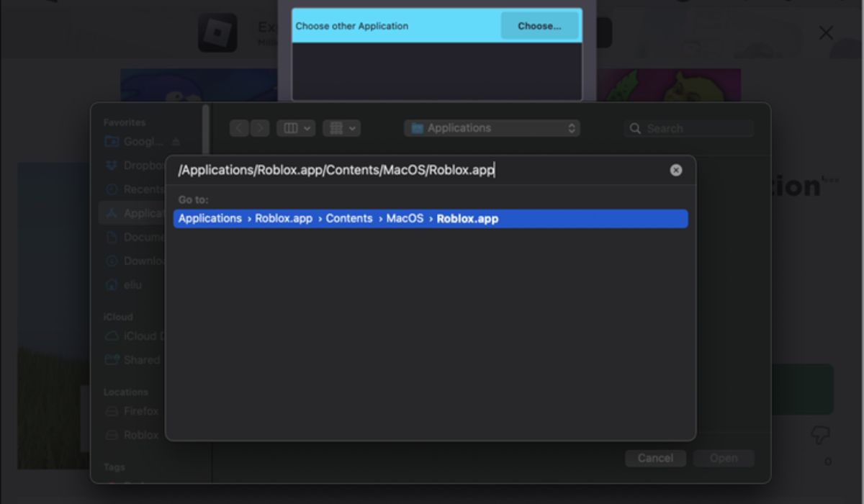Open Recents from the sidebar
This screenshot has height=504, width=864.
pos(135,189)
